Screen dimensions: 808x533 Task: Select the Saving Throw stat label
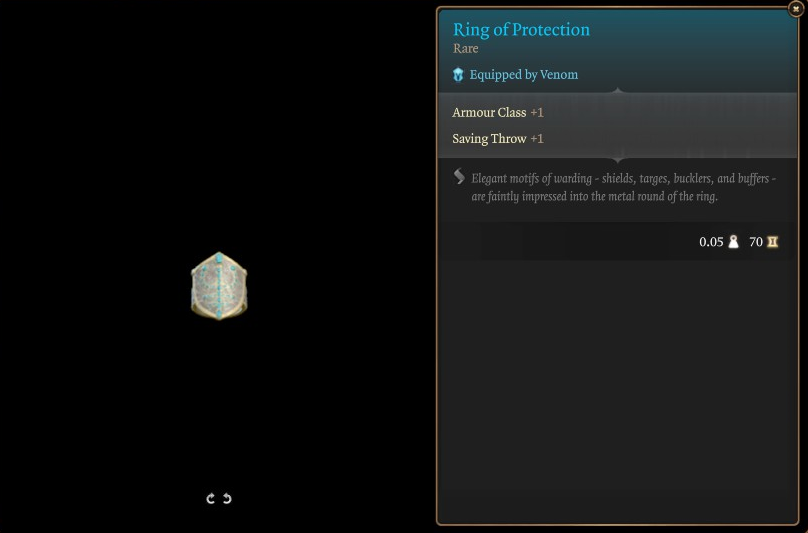point(489,139)
